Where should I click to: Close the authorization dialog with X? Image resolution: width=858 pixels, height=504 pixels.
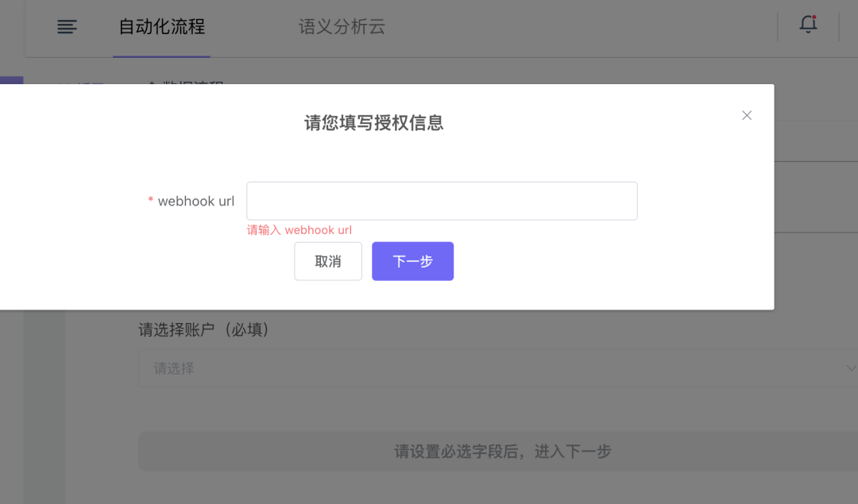pyautogui.click(x=746, y=115)
